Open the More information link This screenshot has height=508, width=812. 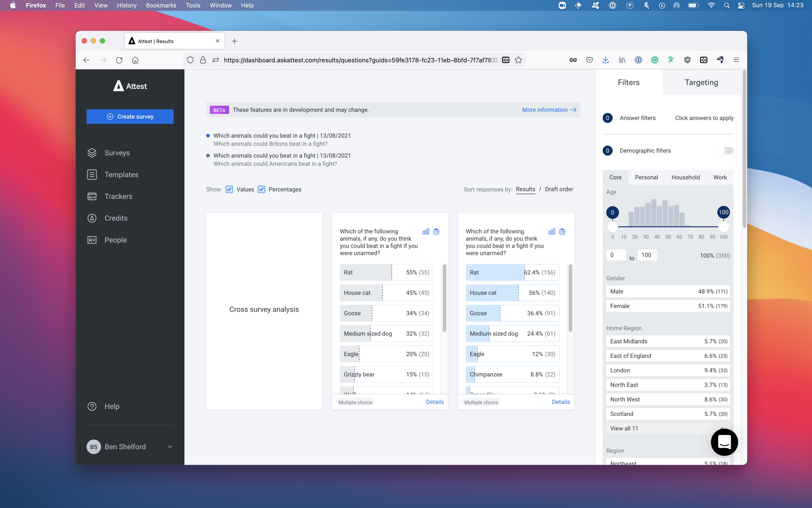(549, 110)
